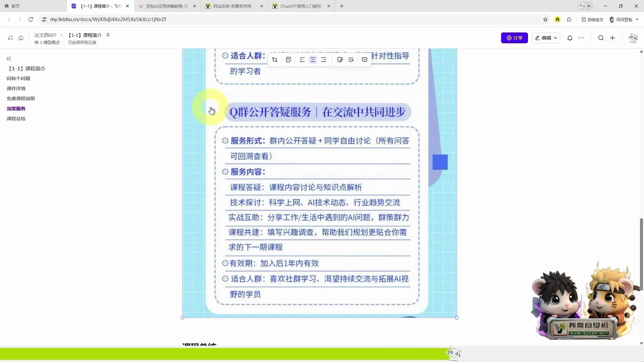
Task: Switch to the ChatGPT使用入门教程 tab
Action: pyautogui.click(x=301, y=6)
